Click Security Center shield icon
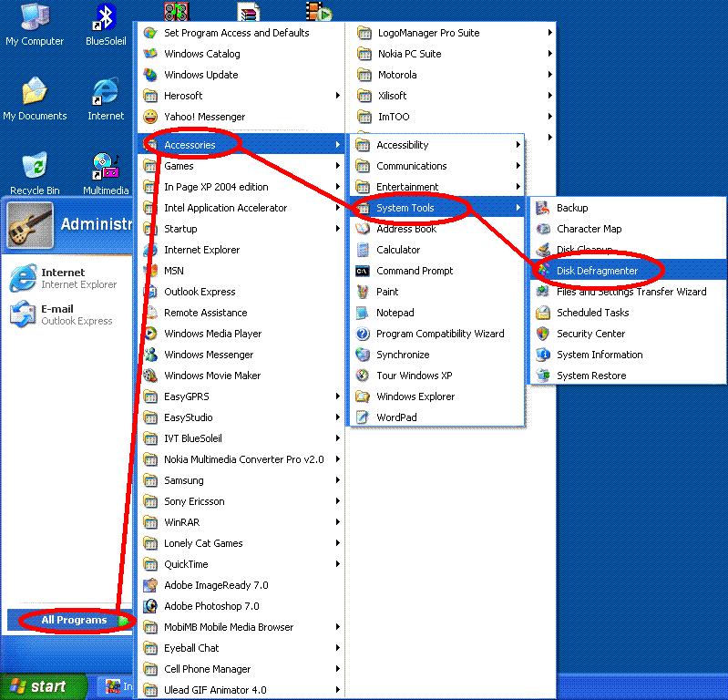This screenshot has height=700, width=728. [x=543, y=334]
